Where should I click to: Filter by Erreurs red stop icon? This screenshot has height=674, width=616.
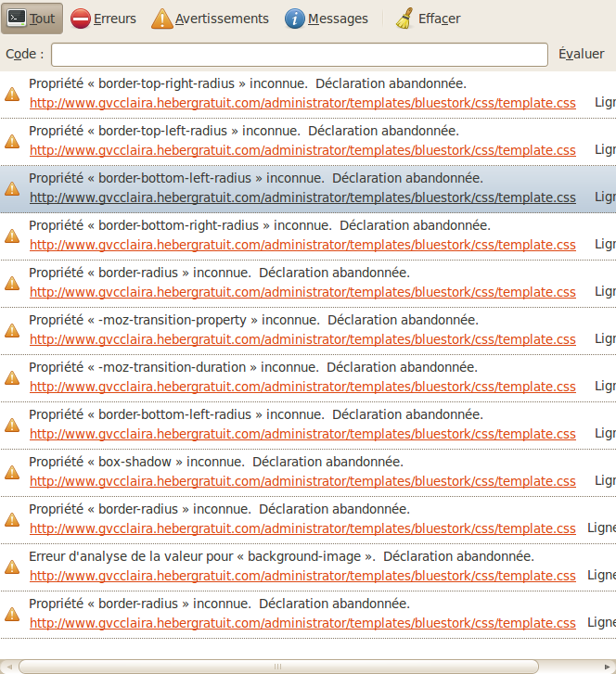[x=81, y=19]
